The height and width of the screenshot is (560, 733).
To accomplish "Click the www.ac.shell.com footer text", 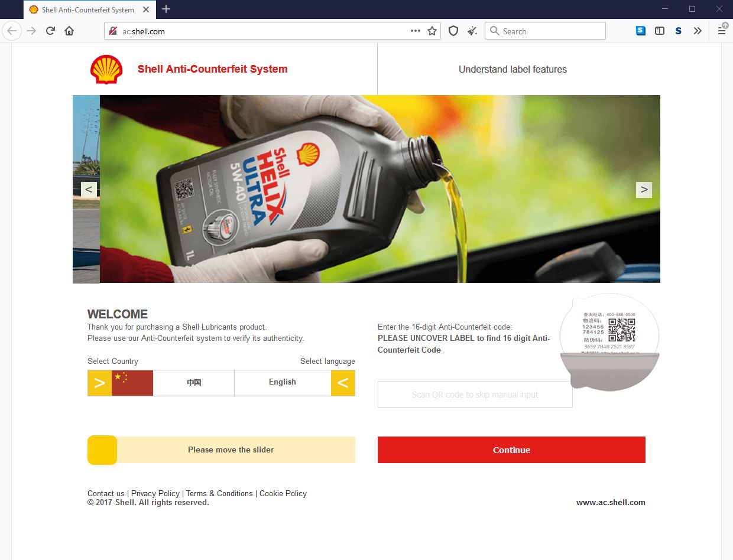I will tap(611, 503).
